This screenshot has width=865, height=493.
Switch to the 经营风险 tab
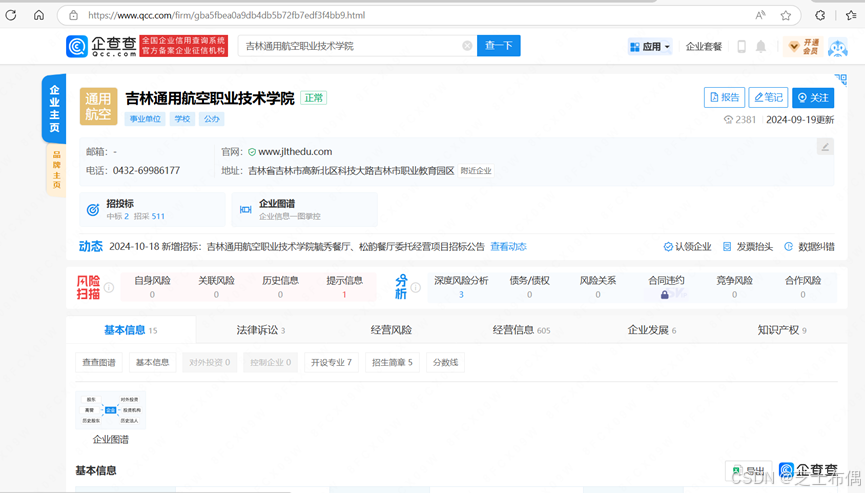pyautogui.click(x=391, y=330)
